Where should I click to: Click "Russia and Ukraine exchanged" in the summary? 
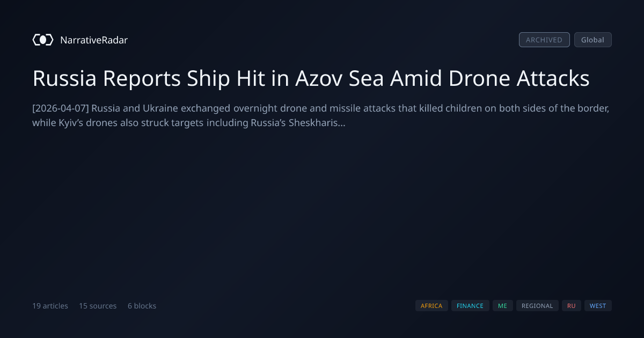[161, 108]
